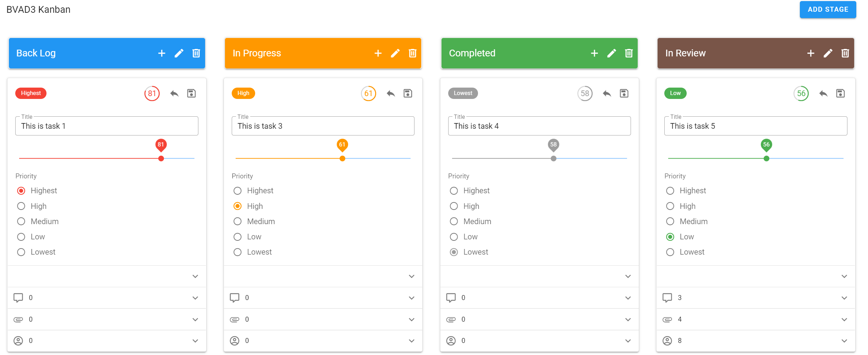This screenshot has height=355, width=868.
Task: Click the ADD STAGE button
Action: click(x=828, y=10)
